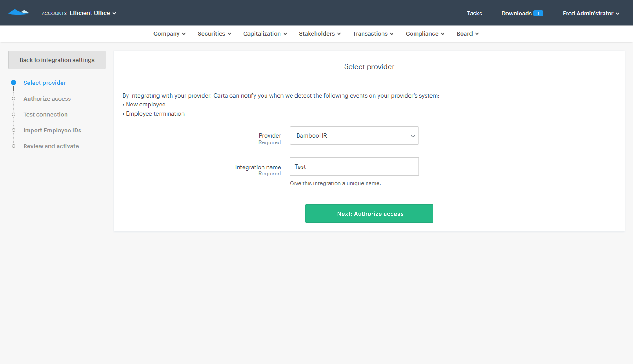Expand the Board menu

pyautogui.click(x=468, y=34)
